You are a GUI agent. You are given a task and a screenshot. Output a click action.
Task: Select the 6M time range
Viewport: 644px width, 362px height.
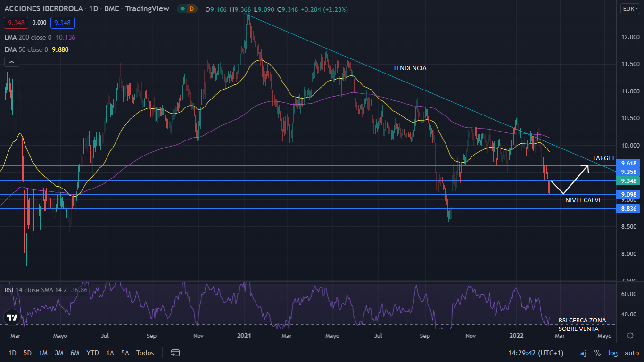point(74,353)
